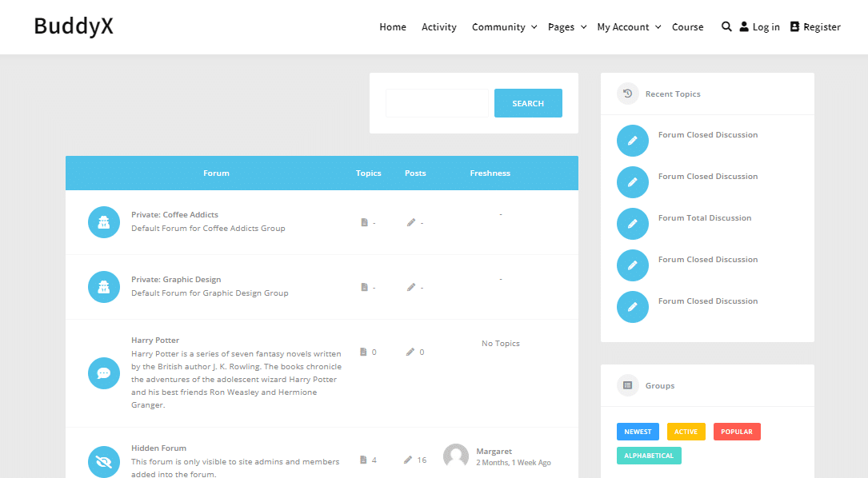Screen dimensions: 868x478
Task: Open the Course menu item
Action: tap(687, 27)
